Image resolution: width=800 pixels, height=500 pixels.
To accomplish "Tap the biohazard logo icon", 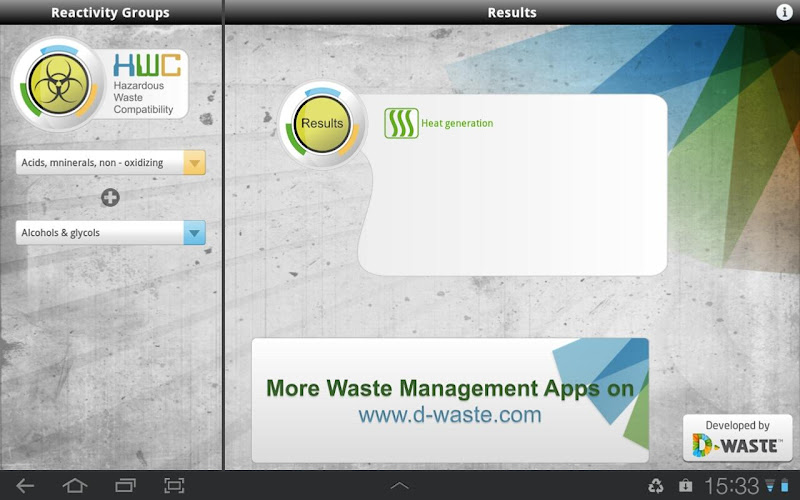I will [55, 84].
